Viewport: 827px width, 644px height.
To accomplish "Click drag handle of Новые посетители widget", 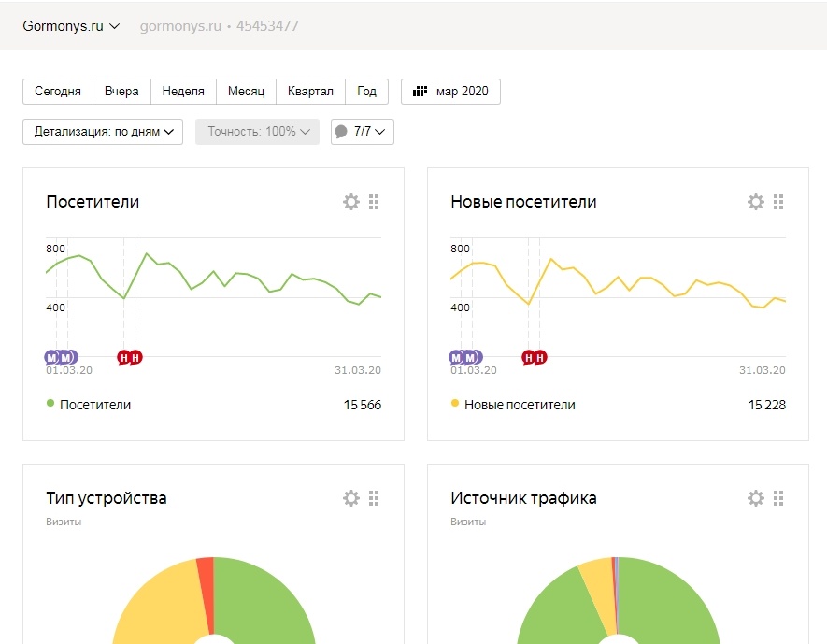I will pos(778,202).
